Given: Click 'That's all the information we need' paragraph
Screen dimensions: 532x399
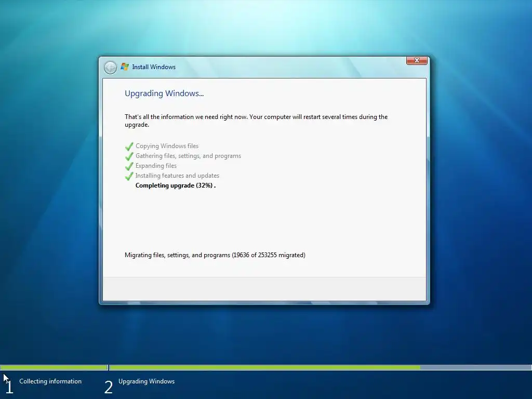Looking at the screenshot, I should (256, 121).
